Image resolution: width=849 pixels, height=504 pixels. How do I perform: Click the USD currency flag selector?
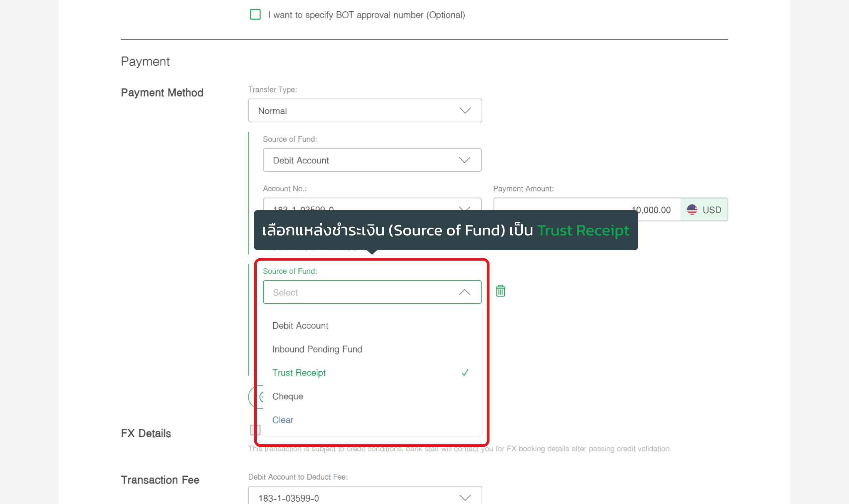[704, 210]
